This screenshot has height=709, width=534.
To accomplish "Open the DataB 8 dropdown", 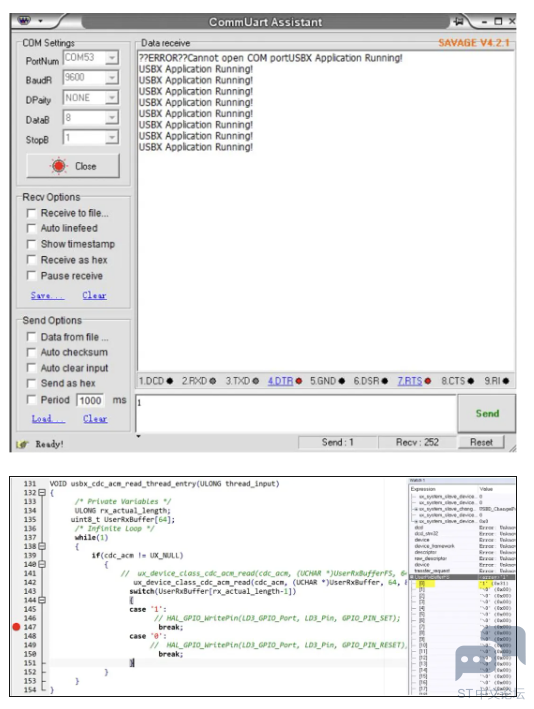I will pyautogui.click(x=111, y=118).
